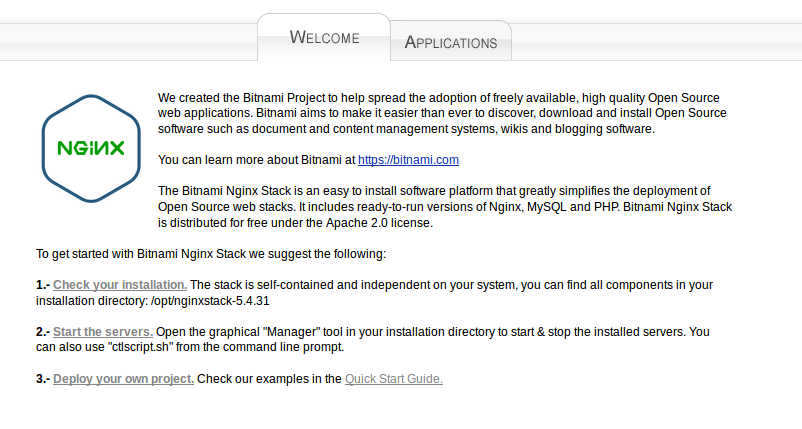Click the "The Bitnami Nginx Stack is" paragraph

tap(444, 207)
